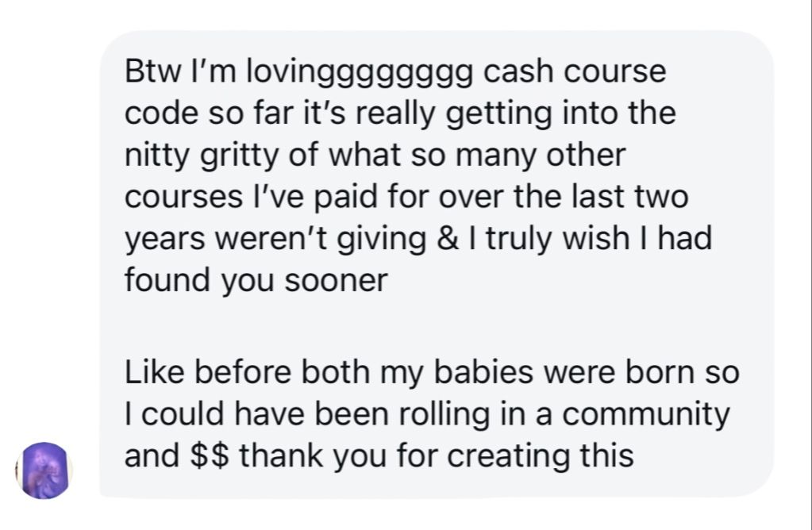812x530 pixels.
Task: Click the word "weren't" in message
Action: [x=269, y=239]
